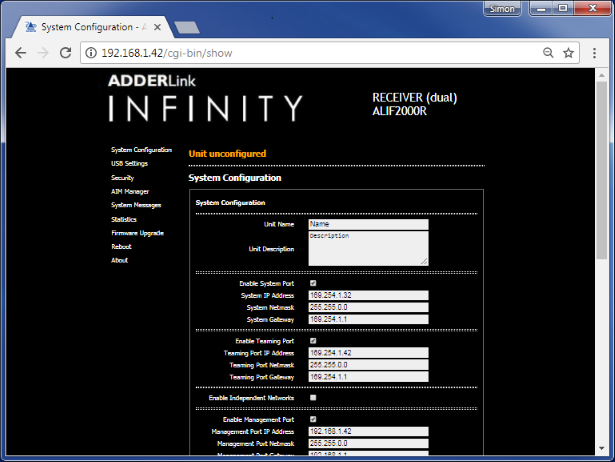Screen dimensions: 615x462
Task: Click the ADDERLink INFINITY logo
Action: (x=205, y=98)
